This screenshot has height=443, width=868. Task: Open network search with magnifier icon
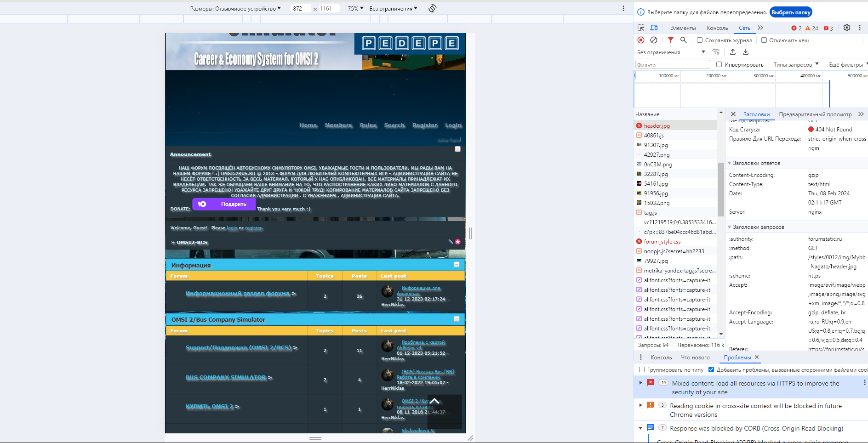click(684, 40)
